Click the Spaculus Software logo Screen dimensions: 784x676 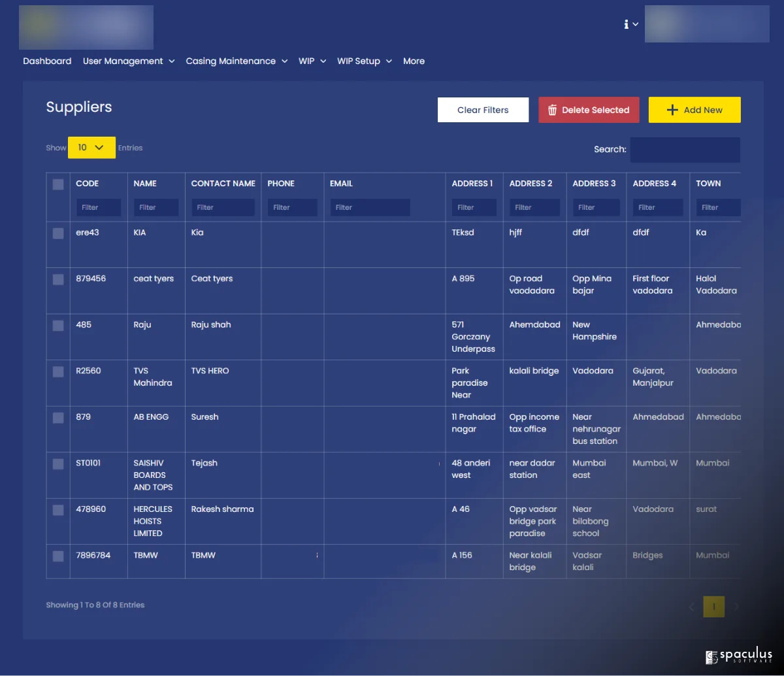738,656
